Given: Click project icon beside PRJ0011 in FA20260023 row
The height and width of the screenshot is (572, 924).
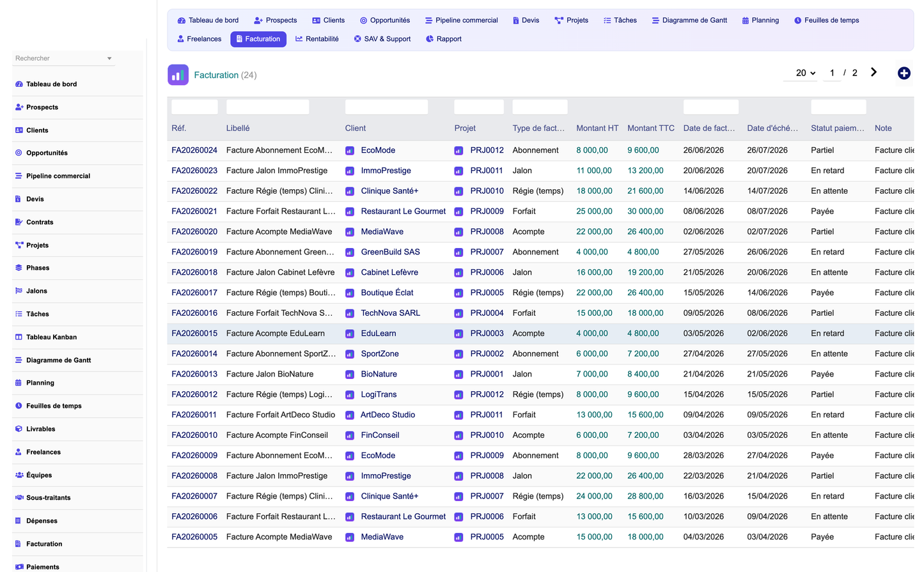Looking at the screenshot, I should coord(458,171).
